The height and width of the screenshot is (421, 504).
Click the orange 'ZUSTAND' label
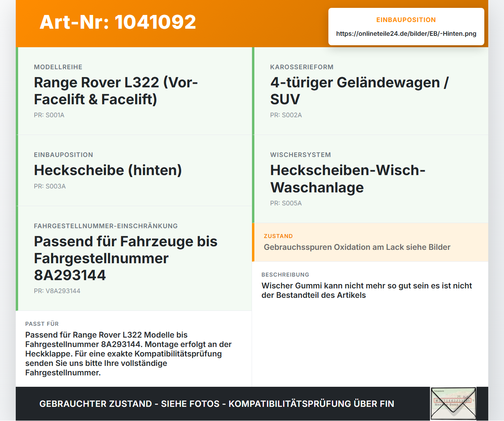coord(278,236)
